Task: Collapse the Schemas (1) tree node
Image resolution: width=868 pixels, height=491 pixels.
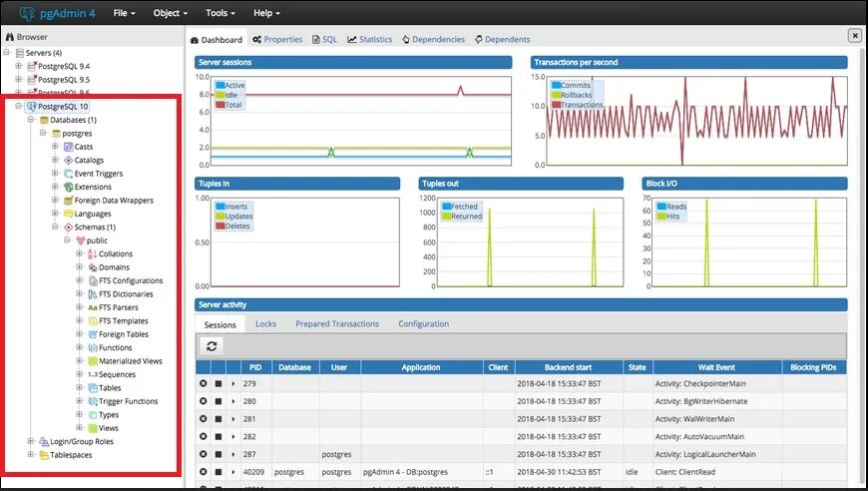Action: click(55, 227)
